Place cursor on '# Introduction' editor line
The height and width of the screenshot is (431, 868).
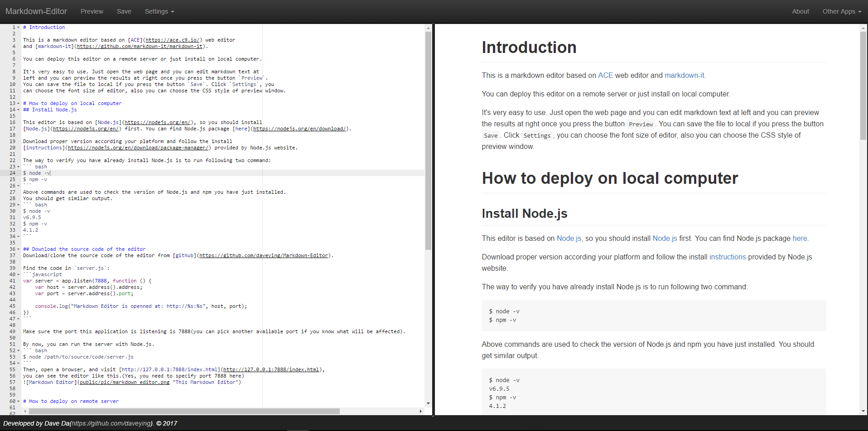(x=44, y=27)
